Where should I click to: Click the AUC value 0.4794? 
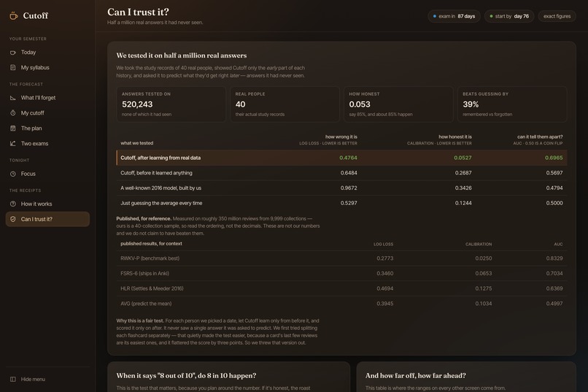point(554,188)
